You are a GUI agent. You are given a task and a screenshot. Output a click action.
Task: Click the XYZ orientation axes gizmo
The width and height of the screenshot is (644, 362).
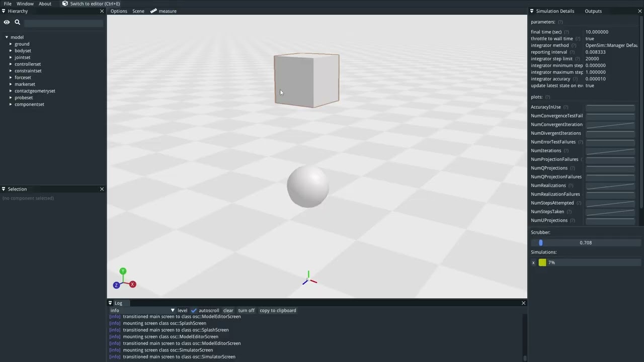coord(124,280)
